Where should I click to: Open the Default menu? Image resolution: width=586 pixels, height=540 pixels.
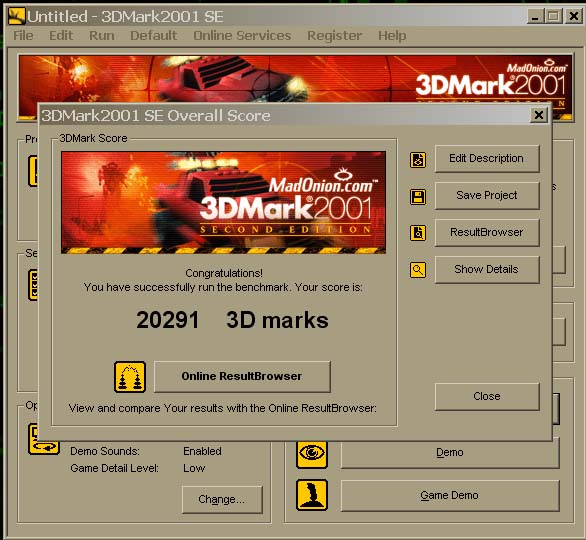tap(154, 36)
